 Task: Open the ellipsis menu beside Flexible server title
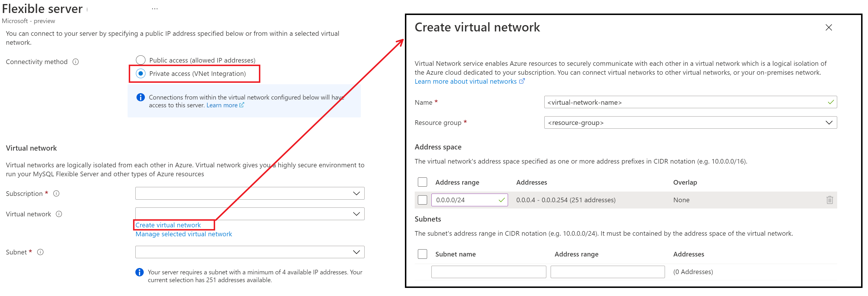155,9
